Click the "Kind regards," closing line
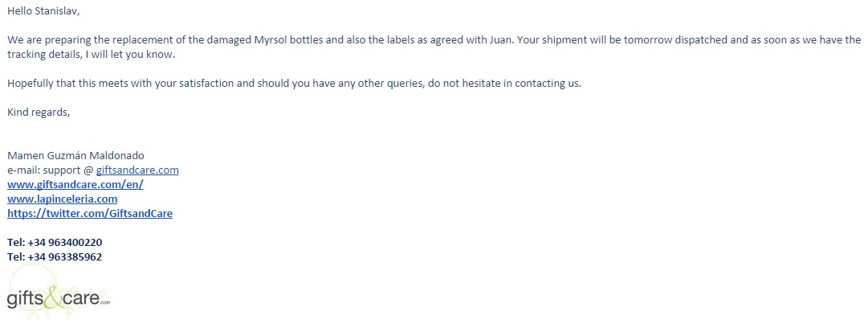The height and width of the screenshot is (320, 868). pos(39,113)
